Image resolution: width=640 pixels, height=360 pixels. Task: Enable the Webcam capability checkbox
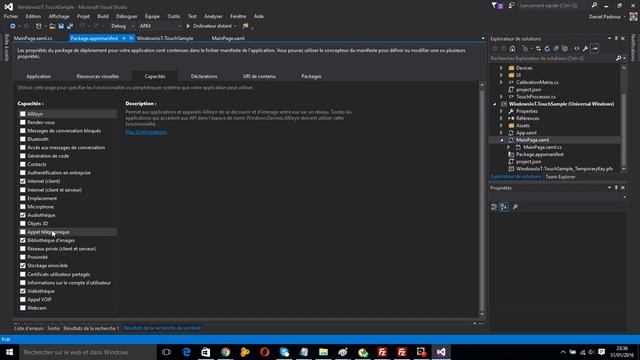(23, 308)
